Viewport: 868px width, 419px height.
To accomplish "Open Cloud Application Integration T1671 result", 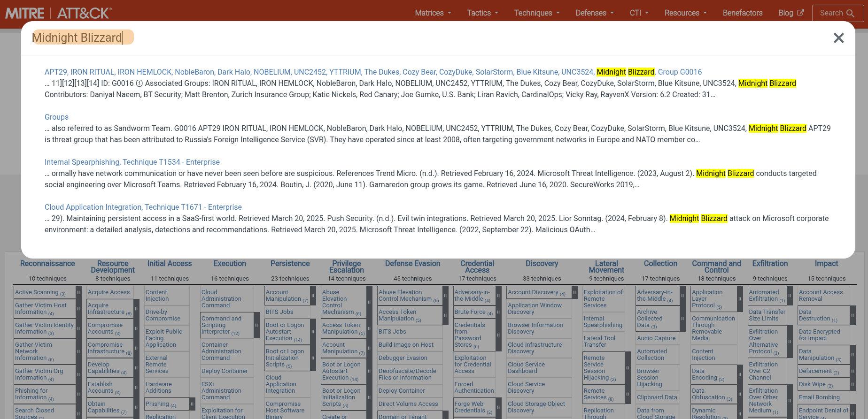I will point(143,207).
